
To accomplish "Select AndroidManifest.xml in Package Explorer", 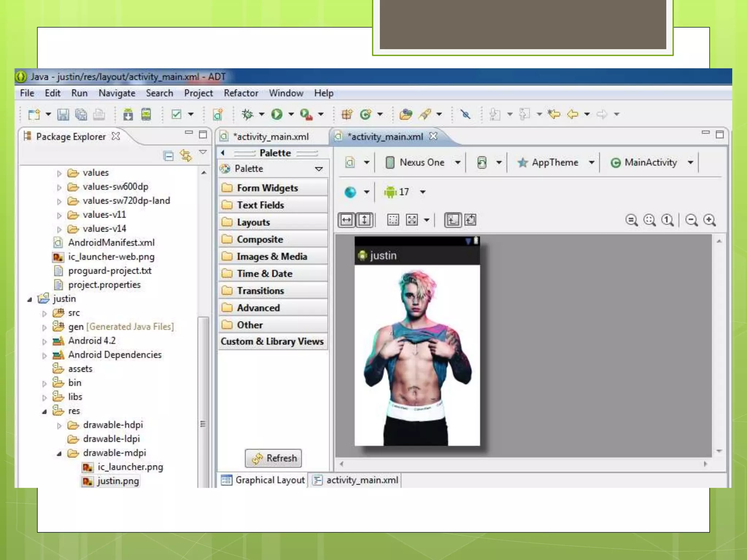I will (104, 243).
